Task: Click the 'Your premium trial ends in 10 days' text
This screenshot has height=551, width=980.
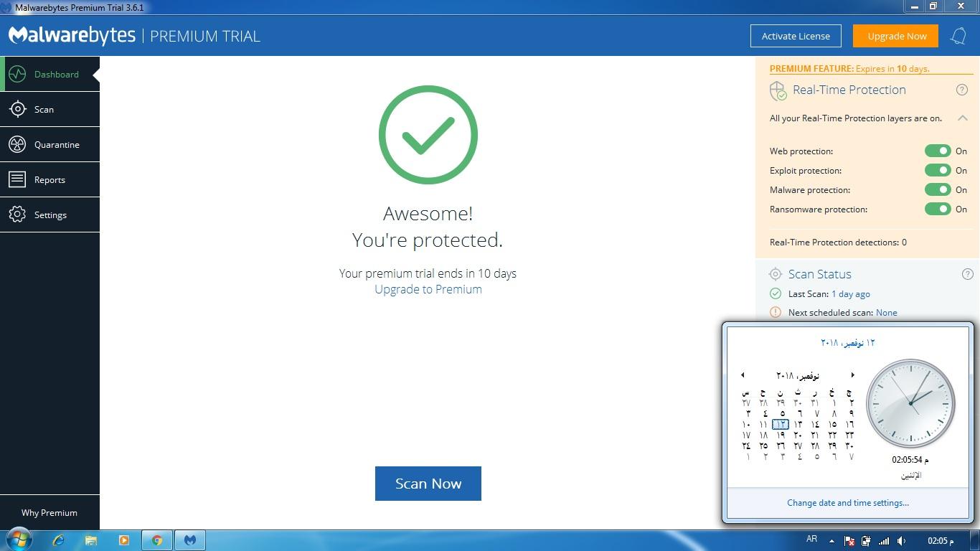Action: pos(428,273)
